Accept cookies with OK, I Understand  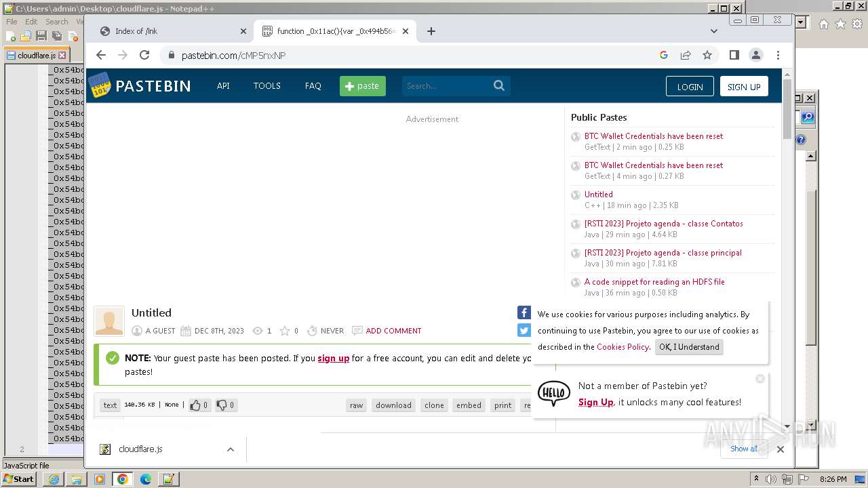click(x=689, y=347)
